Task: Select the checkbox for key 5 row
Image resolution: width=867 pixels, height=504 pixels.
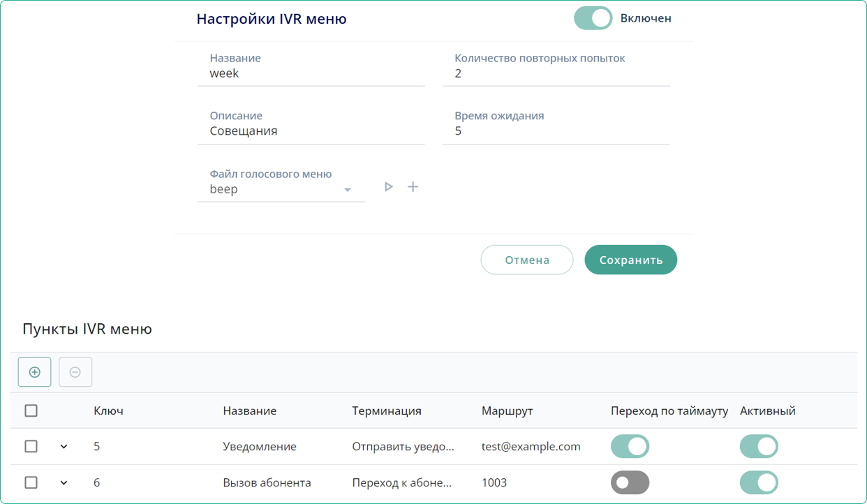Action: (31, 446)
